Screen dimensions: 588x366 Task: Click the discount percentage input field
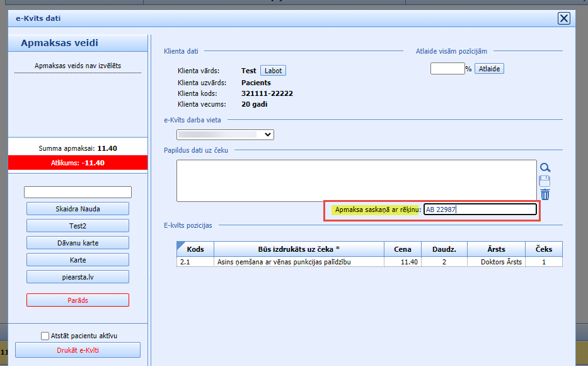447,69
